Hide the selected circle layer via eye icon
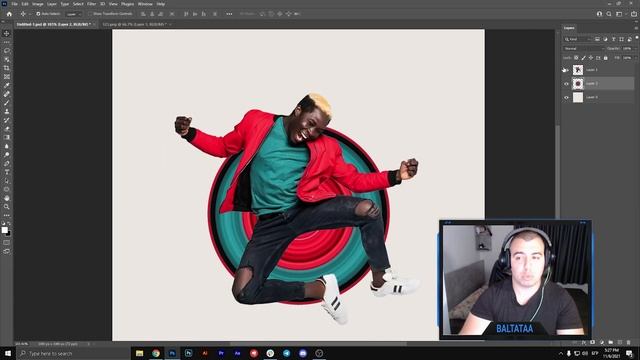Screen dimensions: 640x360 [x=566, y=84]
